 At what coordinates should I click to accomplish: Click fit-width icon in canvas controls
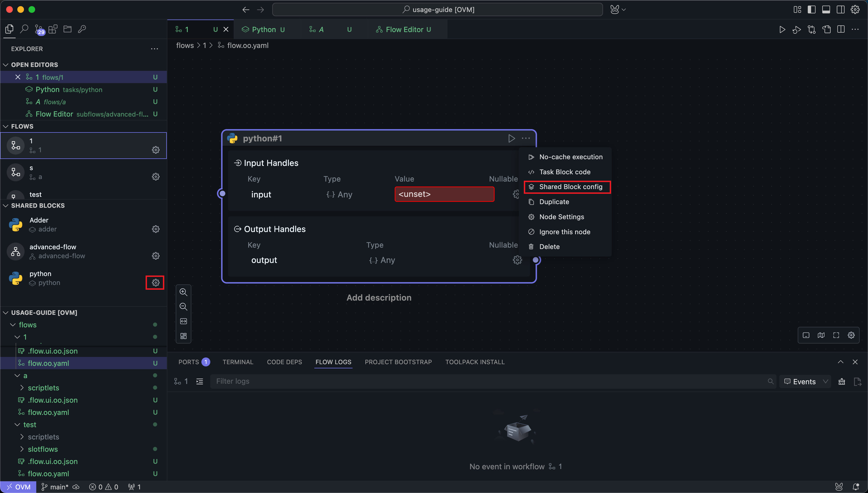click(183, 321)
